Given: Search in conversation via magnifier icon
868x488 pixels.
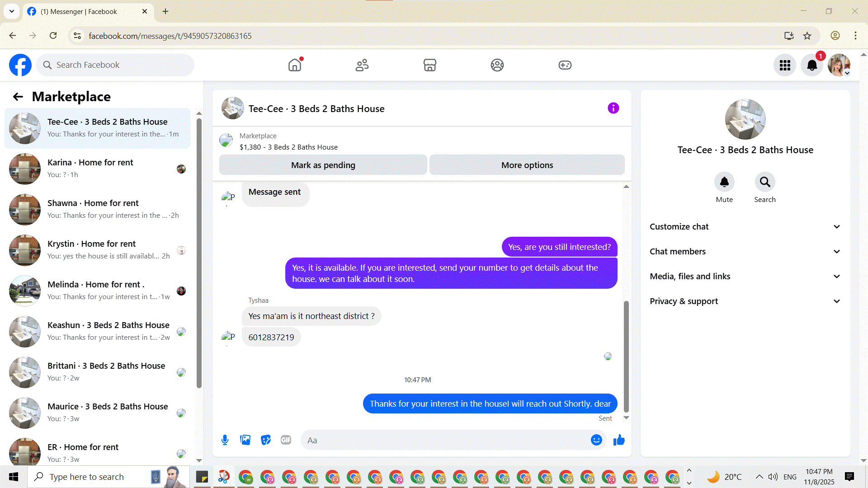Looking at the screenshot, I should [x=765, y=182].
